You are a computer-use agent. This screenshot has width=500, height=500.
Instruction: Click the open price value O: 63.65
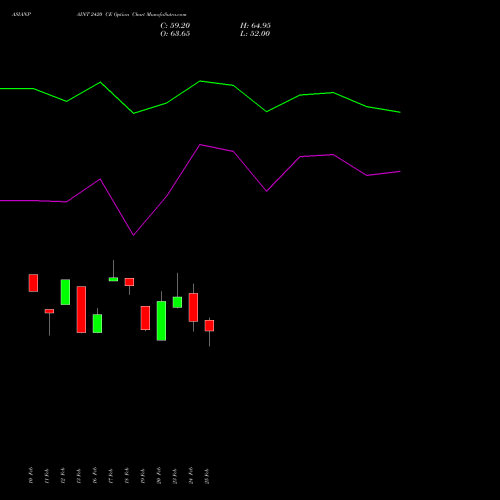175,34
